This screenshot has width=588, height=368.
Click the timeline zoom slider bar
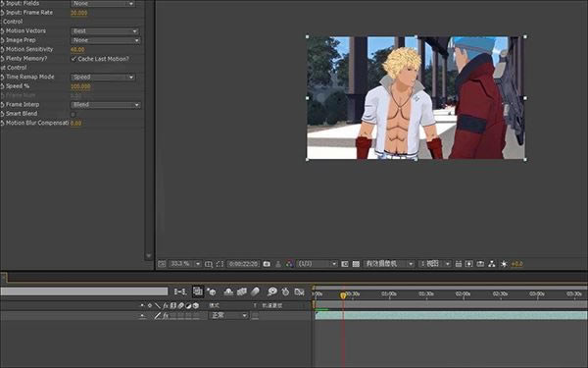tap(84, 291)
